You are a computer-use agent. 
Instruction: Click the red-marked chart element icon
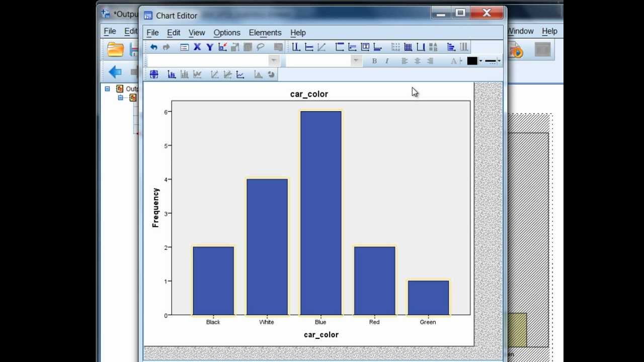click(222, 47)
